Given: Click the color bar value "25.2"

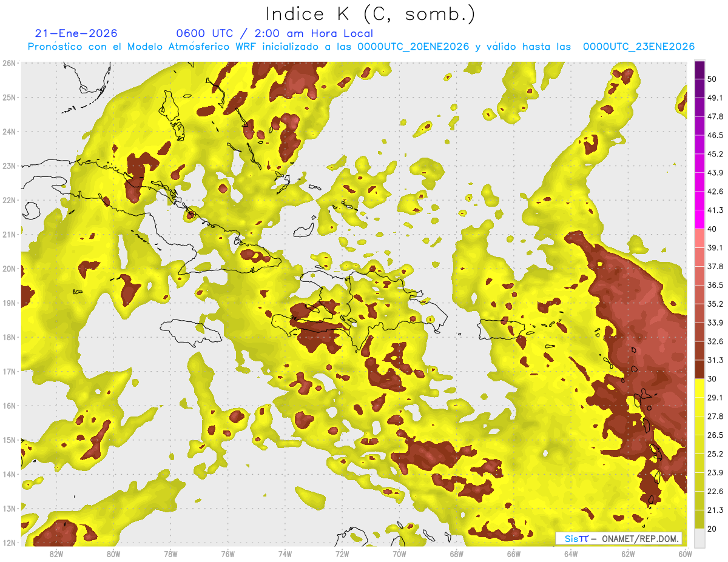Looking at the screenshot, I should 715,453.
